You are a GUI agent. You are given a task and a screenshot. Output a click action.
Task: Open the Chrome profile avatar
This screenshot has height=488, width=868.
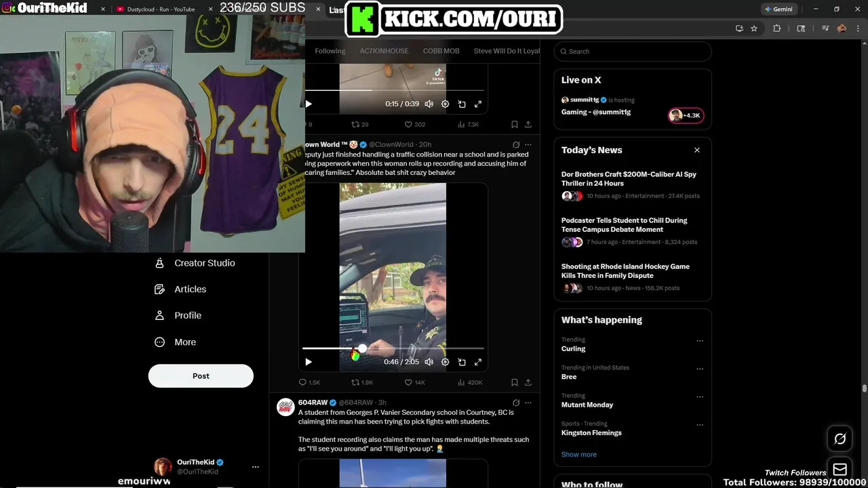[842, 28]
